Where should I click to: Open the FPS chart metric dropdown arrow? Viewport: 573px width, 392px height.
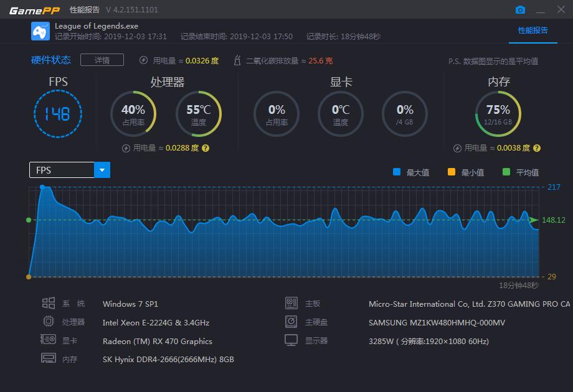[102, 170]
